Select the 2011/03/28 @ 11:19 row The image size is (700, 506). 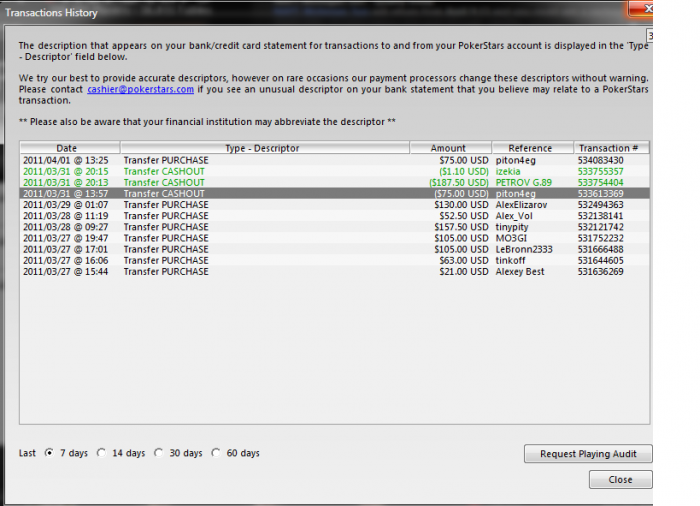tap(335, 216)
